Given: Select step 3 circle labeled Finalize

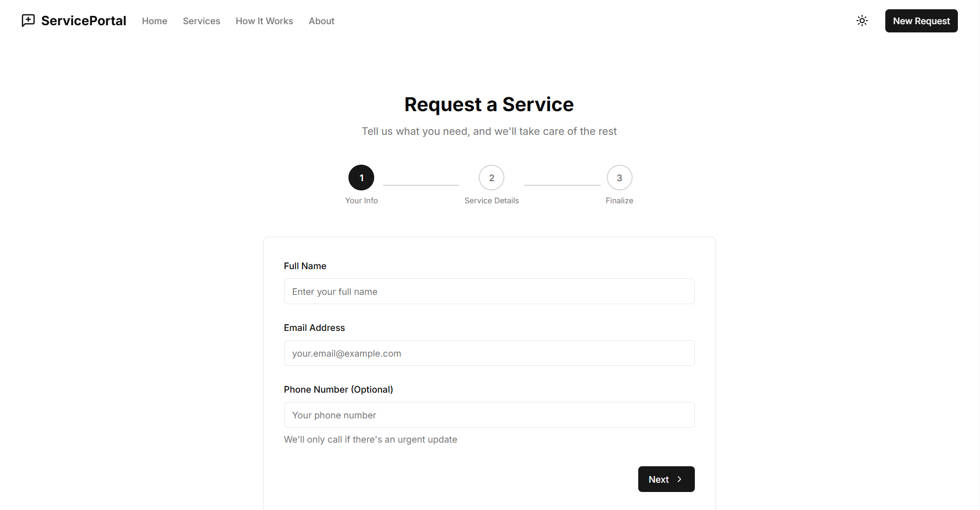Looking at the screenshot, I should (619, 178).
